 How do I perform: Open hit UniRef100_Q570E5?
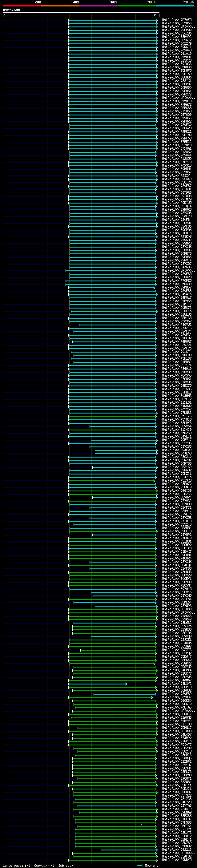click(177, 20)
